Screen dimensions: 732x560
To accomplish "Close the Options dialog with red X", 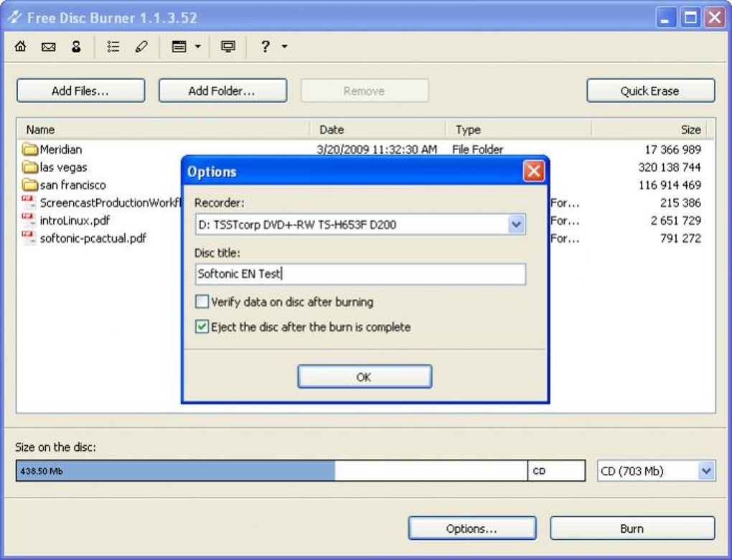I will tap(533, 171).
